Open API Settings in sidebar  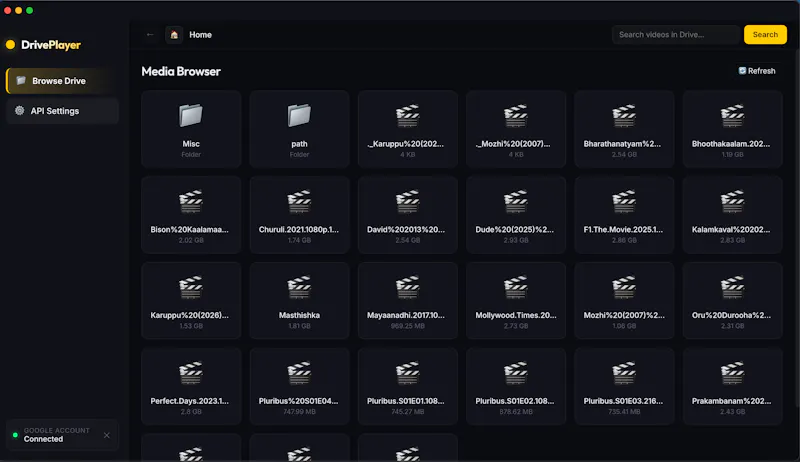pos(62,111)
